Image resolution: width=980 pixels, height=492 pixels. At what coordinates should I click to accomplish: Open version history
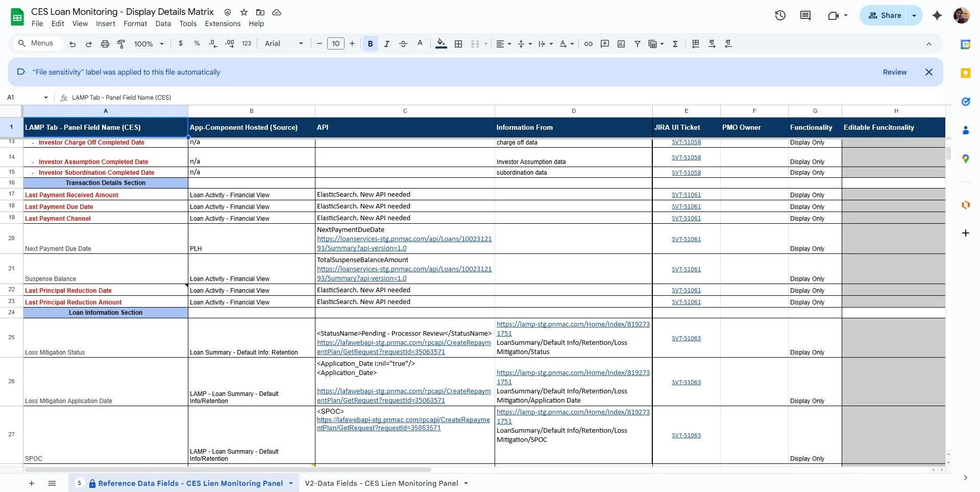(x=780, y=15)
